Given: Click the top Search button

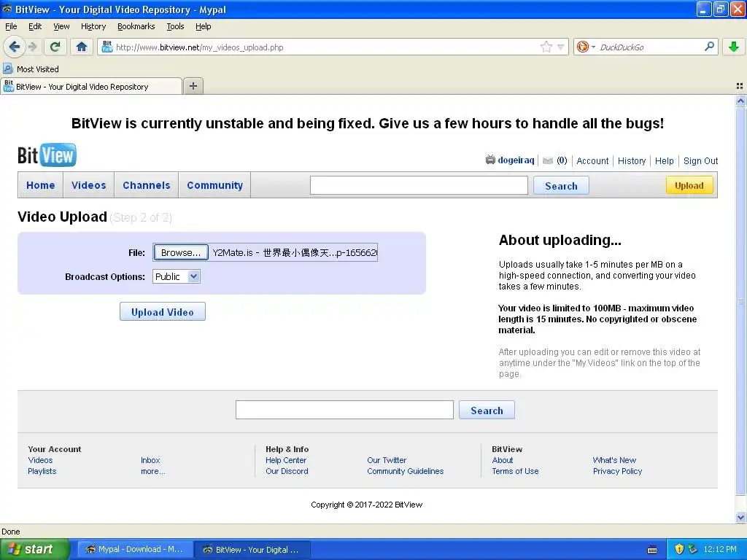Looking at the screenshot, I should 561,186.
